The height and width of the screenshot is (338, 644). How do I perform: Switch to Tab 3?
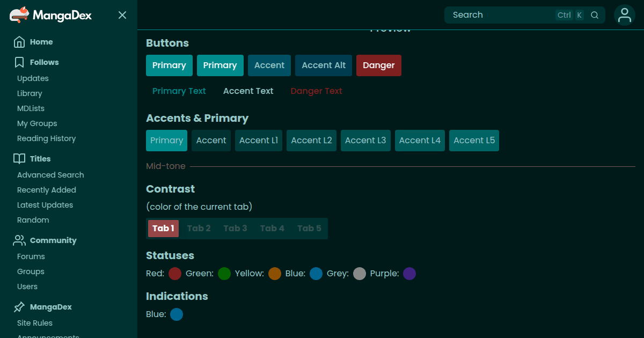(x=235, y=229)
